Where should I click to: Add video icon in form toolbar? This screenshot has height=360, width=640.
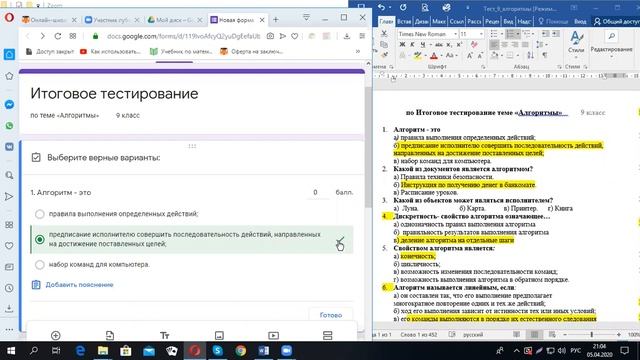point(273,336)
